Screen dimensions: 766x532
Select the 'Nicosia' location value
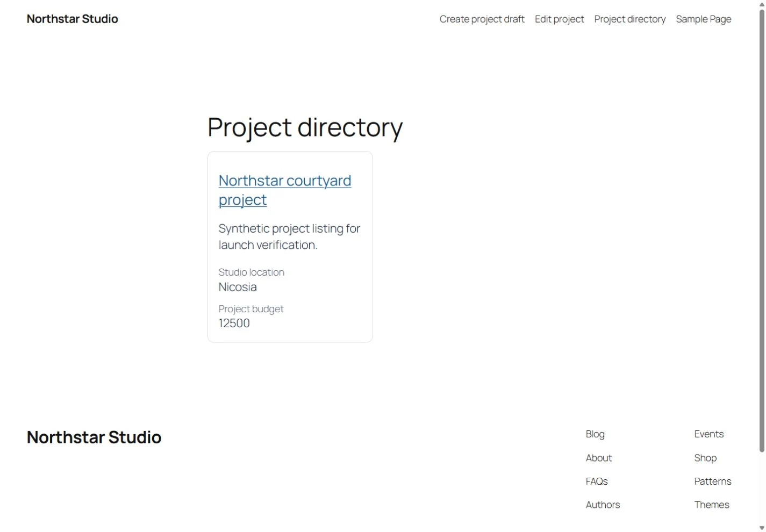[238, 287]
